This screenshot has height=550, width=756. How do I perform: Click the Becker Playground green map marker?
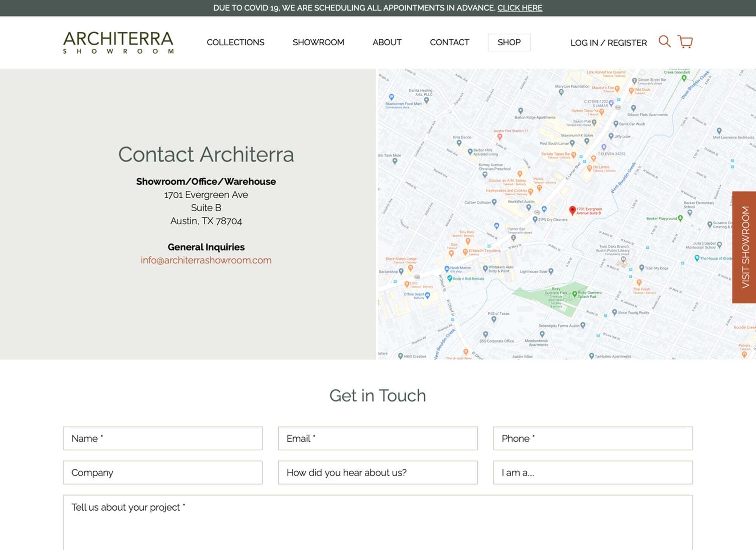click(x=680, y=218)
